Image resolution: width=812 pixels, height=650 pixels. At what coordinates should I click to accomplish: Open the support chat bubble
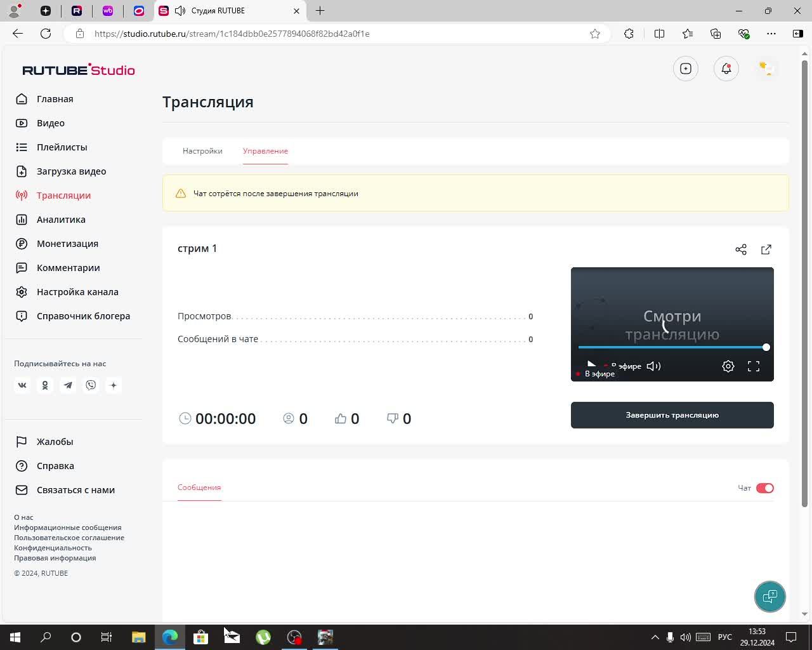point(770,597)
